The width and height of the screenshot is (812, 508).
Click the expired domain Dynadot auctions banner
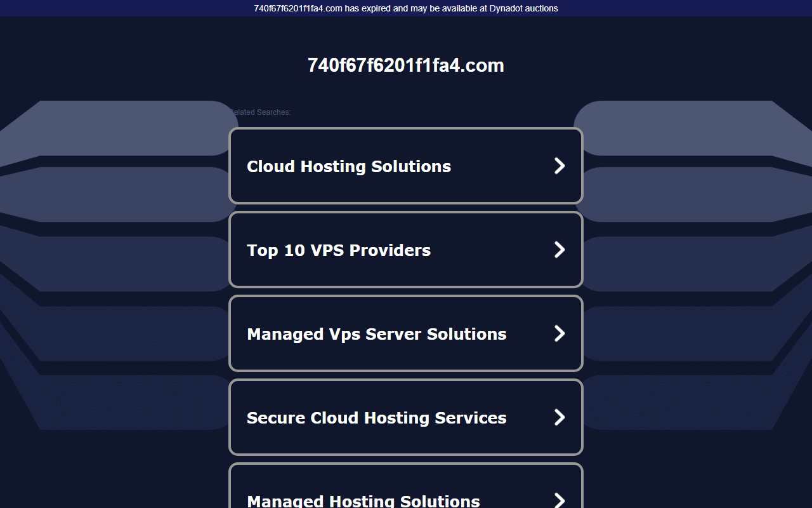[406, 8]
